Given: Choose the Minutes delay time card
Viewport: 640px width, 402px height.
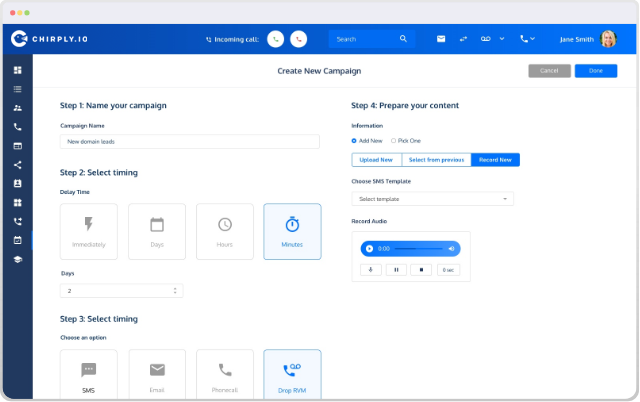Looking at the screenshot, I should click(x=292, y=231).
